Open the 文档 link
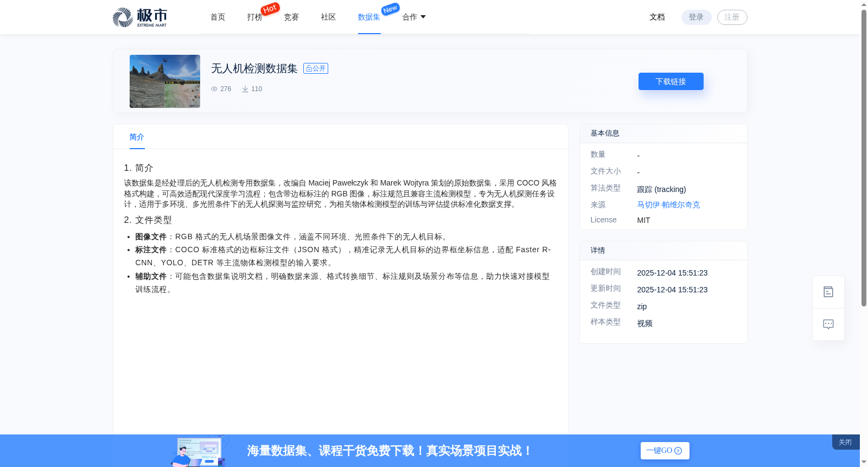Screen dimensions: 868x467 658,17
